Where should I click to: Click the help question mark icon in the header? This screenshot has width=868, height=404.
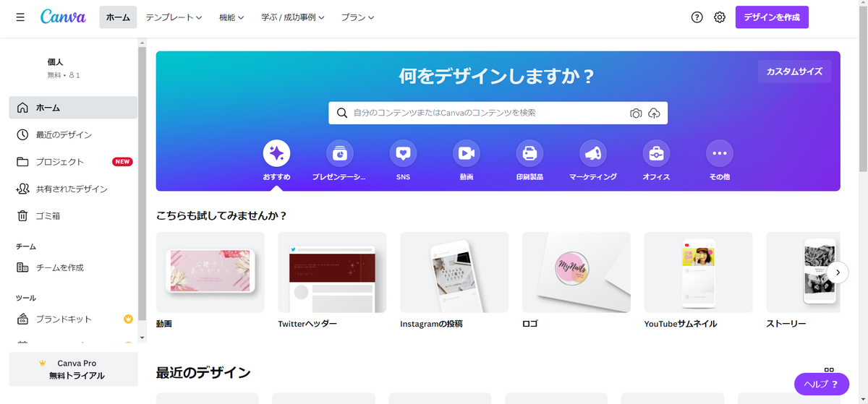point(697,17)
